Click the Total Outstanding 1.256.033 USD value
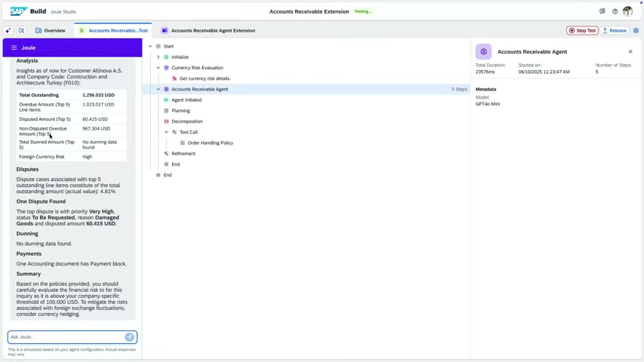Viewport: 644px width, 362px height. pyautogui.click(x=99, y=95)
